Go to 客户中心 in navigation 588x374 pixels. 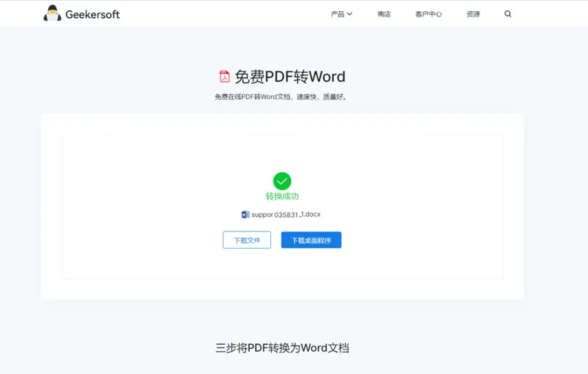tap(428, 14)
